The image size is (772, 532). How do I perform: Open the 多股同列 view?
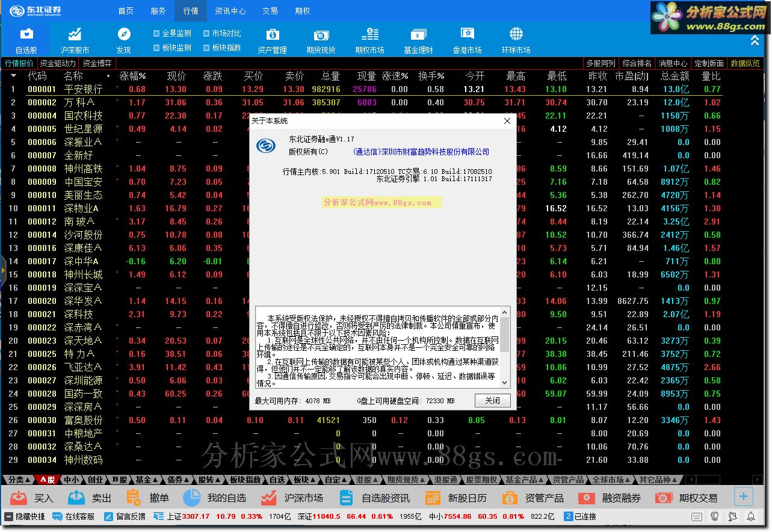coord(601,63)
